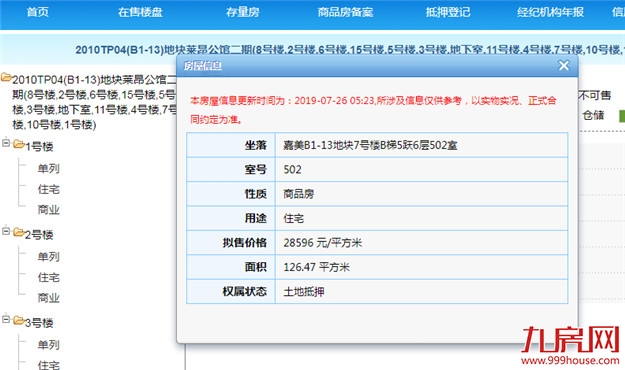This screenshot has height=370, width=625.
Task: Click the 3号楼 folder icon
Action: (x=19, y=320)
